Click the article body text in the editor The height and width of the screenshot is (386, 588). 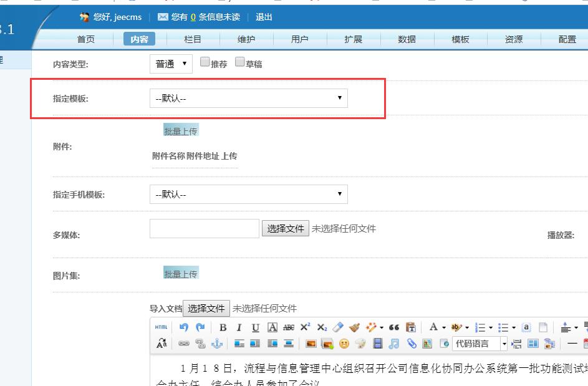(x=369, y=370)
